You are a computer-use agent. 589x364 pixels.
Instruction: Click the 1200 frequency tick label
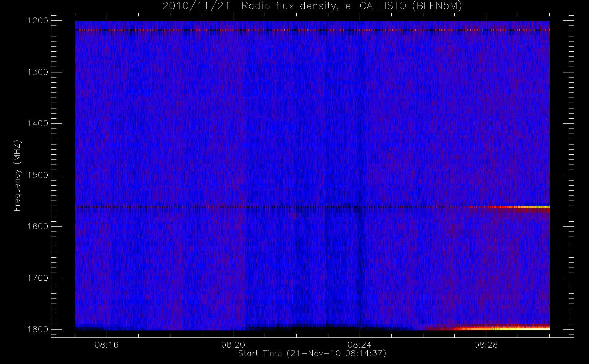point(38,21)
